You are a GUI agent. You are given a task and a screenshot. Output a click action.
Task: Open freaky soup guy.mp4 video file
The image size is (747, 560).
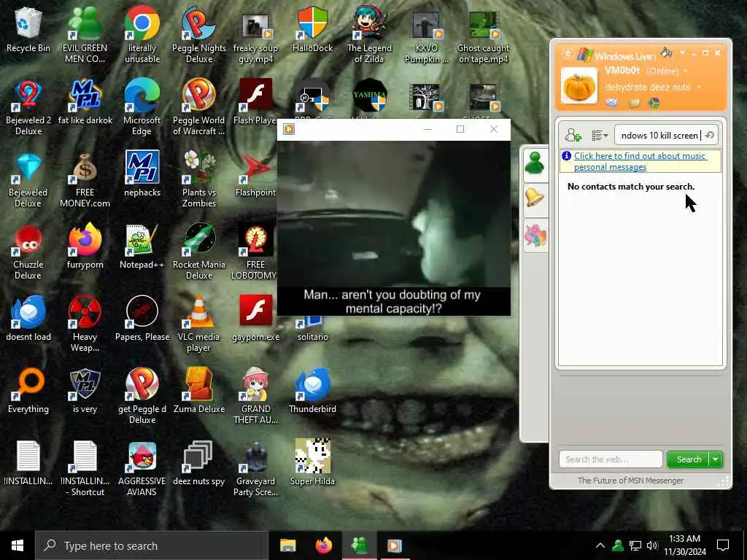point(255,38)
